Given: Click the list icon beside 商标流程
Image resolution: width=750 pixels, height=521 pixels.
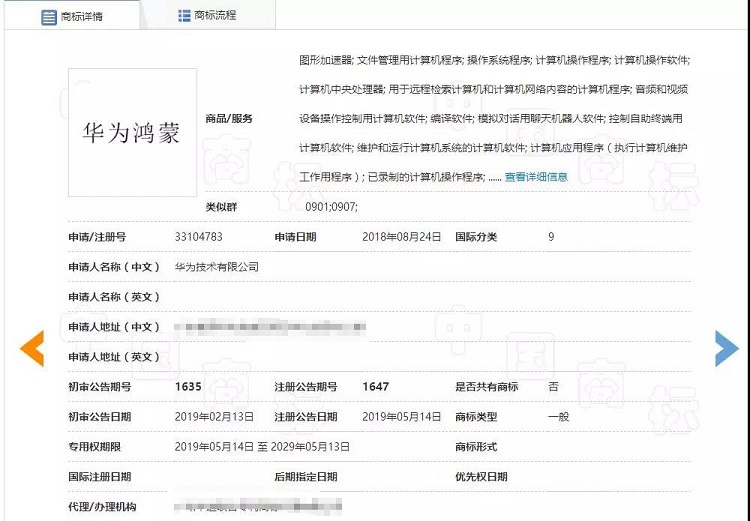Looking at the screenshot, I should click(184, 16).
